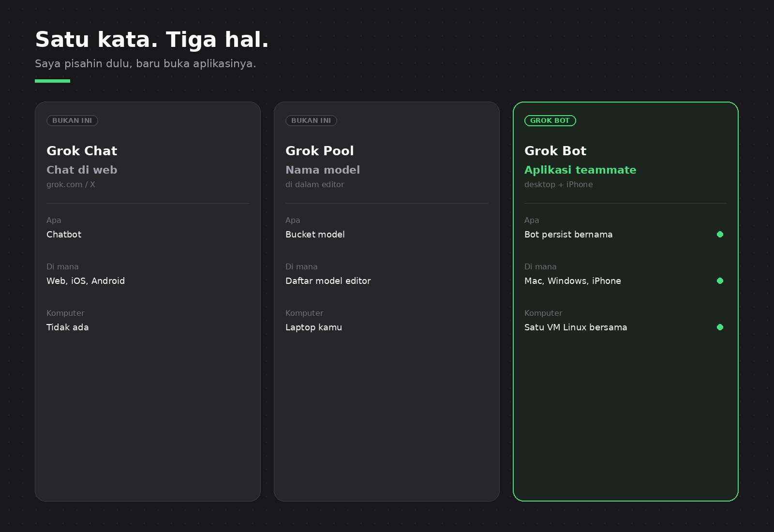Click the BUKAN INI badge on Grok Pool card

point(311,120)
